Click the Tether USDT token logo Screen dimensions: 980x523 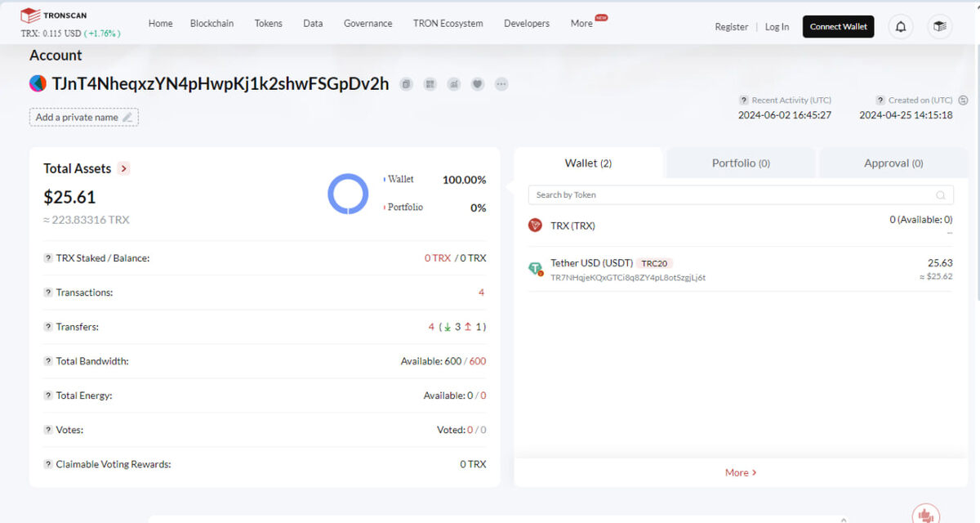[x=536, y=269]
